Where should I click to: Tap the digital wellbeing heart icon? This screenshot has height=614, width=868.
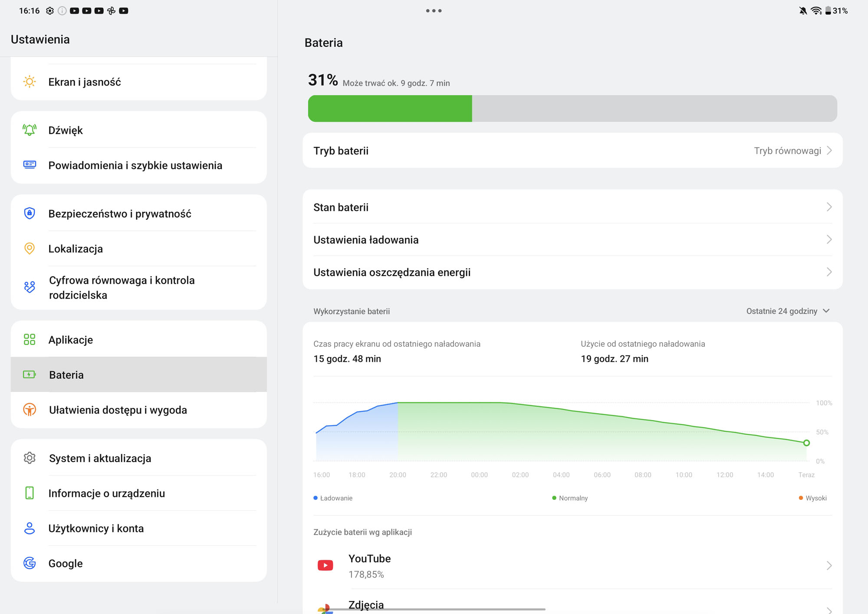(30, 287)
